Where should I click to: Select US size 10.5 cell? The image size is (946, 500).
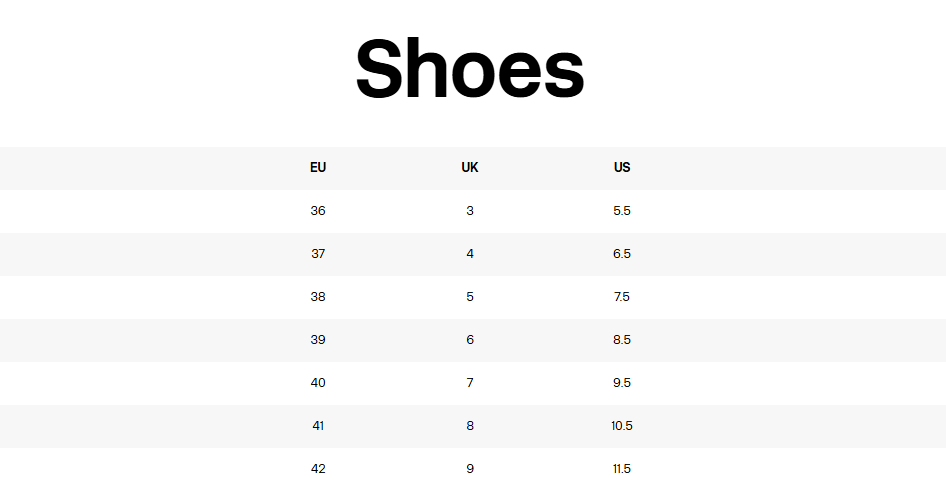[x=622, y=426]
